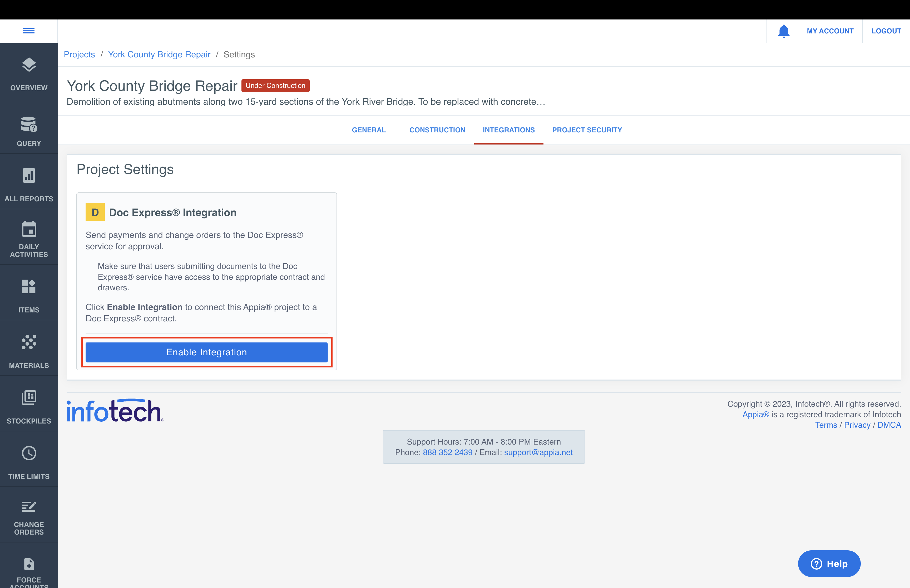Expand the hamburger navigation menu
This screenshot has height=588, width=910.
[29, 31]
